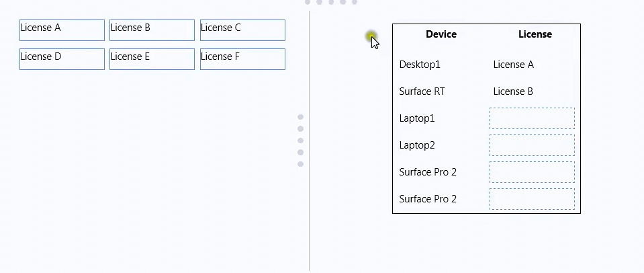
Task: Select the upper Surface Pro 2 license slot
Action: (x=532, y=172)
